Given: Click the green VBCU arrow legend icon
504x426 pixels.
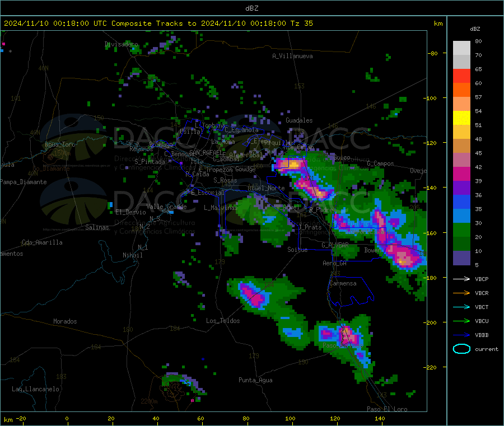Looking at the screenshot, I should coord(461,321).
